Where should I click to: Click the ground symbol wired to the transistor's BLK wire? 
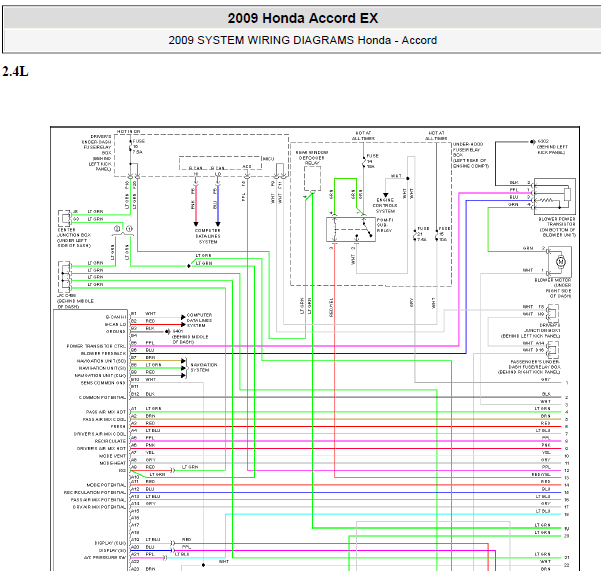coord(532,142)
